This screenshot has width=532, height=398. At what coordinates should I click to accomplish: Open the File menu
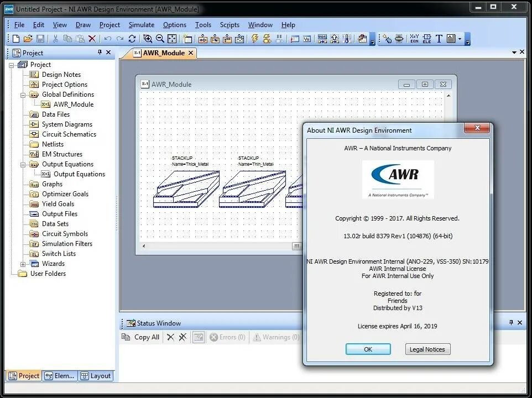pyautogui.click(x=19, y=25)
